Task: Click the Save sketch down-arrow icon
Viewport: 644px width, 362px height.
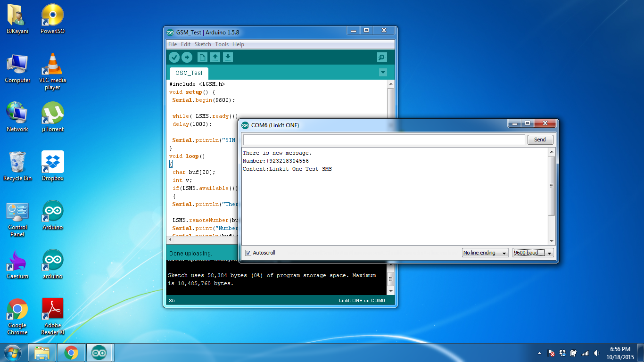Action: pyautogui.click(x=228, y=57)
